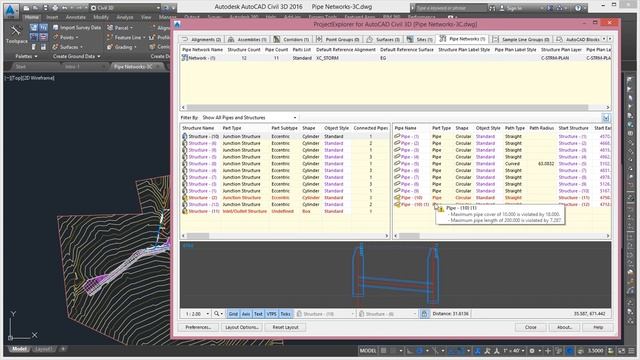This screenshot has width=640, height=360.
Task: Switch to Alignments tab in ProjectExplorer
Action: 201,40
